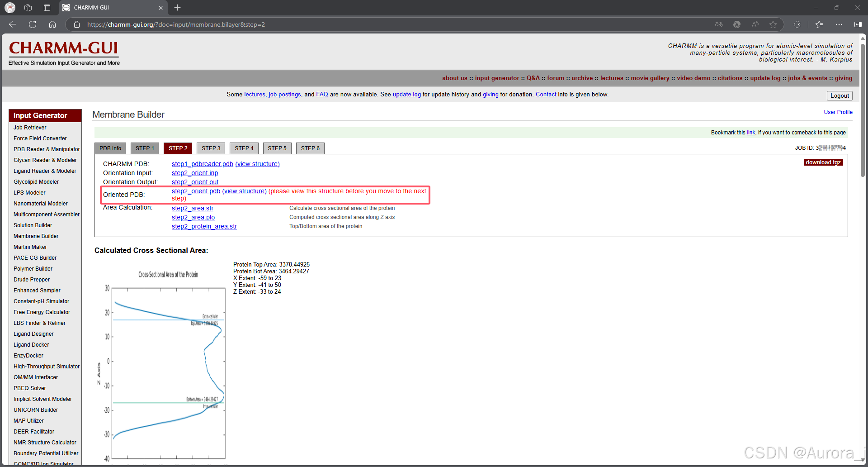This screenshot has width=868, height=467.
Task: Close the CHARMM-GUI tab
Action: pyautogui.click(x=160, y=8)
